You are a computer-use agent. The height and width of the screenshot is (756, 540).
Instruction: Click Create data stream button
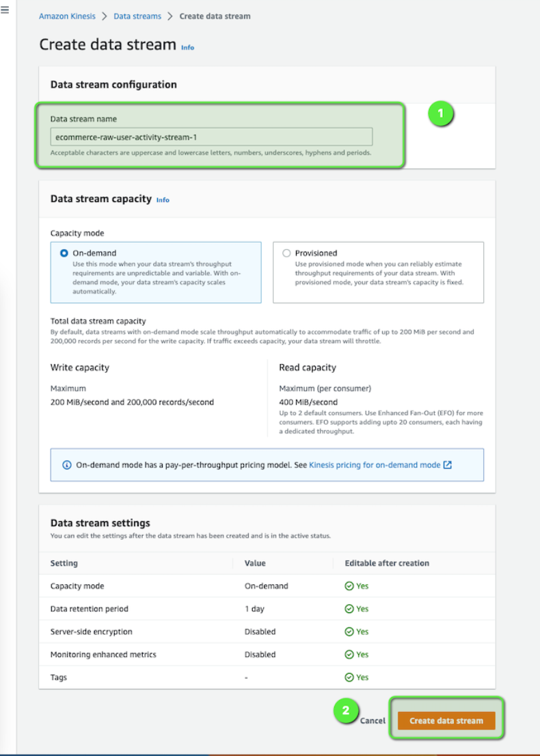[446, 720]
